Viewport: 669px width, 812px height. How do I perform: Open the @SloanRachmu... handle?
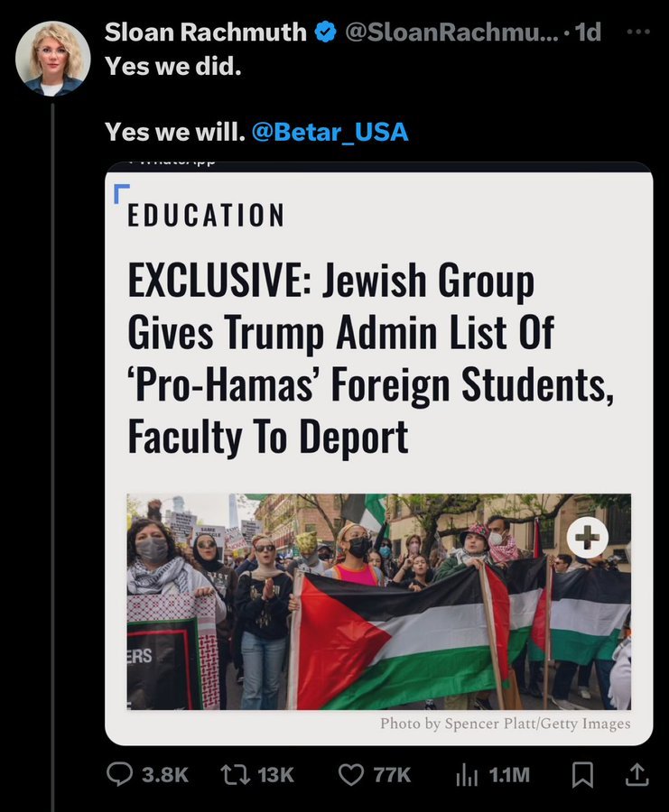pyautogui.click(x=452, y=32)
